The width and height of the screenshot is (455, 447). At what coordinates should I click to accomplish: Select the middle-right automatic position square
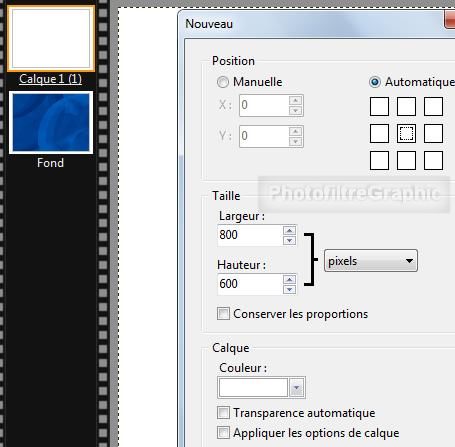[433, 133]
